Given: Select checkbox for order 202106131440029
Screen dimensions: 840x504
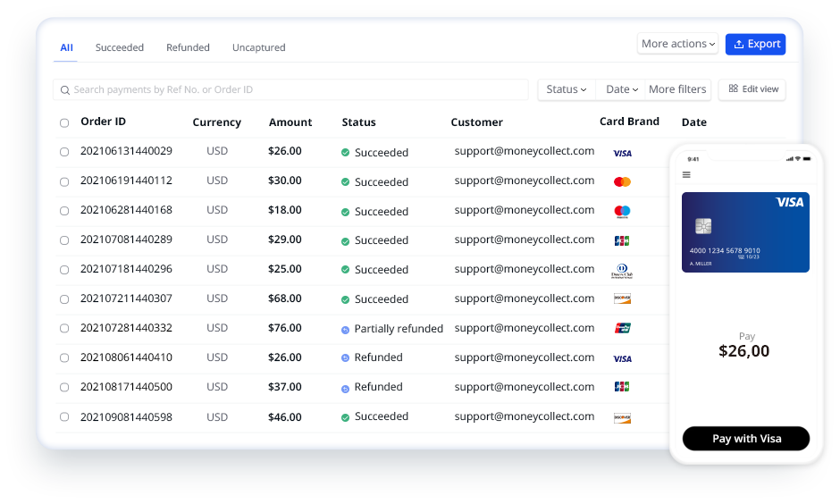Looking at the screenshot, I should tap(64, 152).
